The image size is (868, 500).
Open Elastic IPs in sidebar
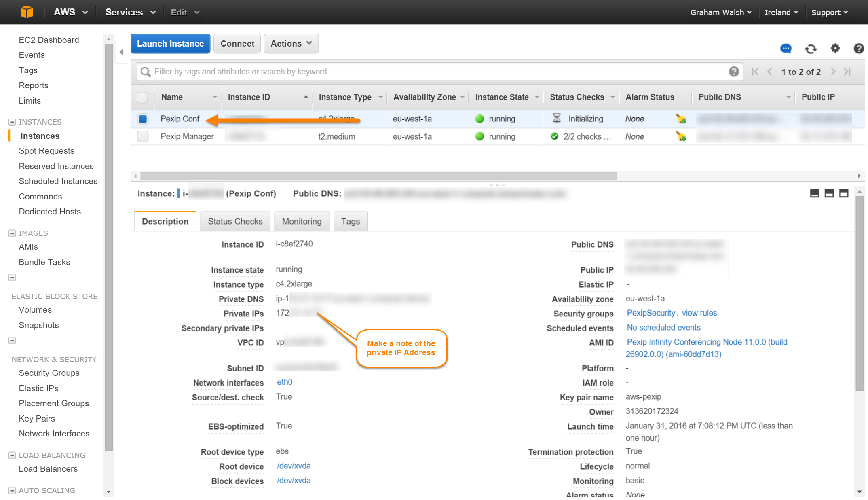(38, 388)
